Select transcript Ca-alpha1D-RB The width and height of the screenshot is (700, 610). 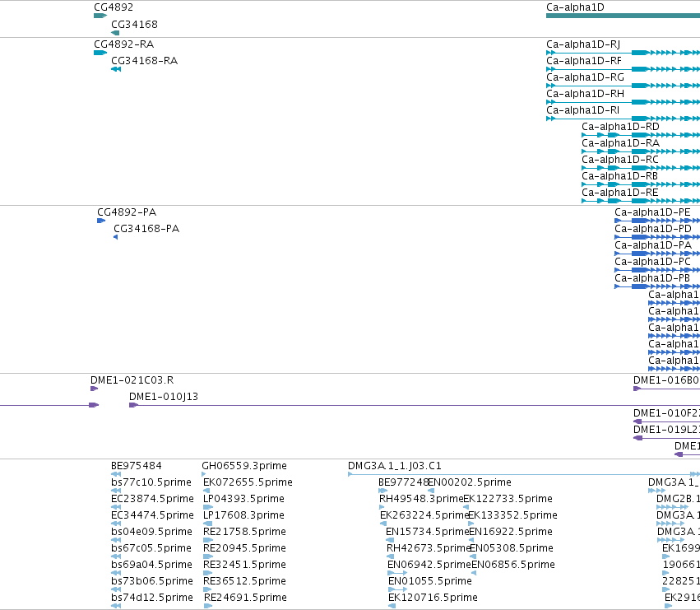point(619,176)
